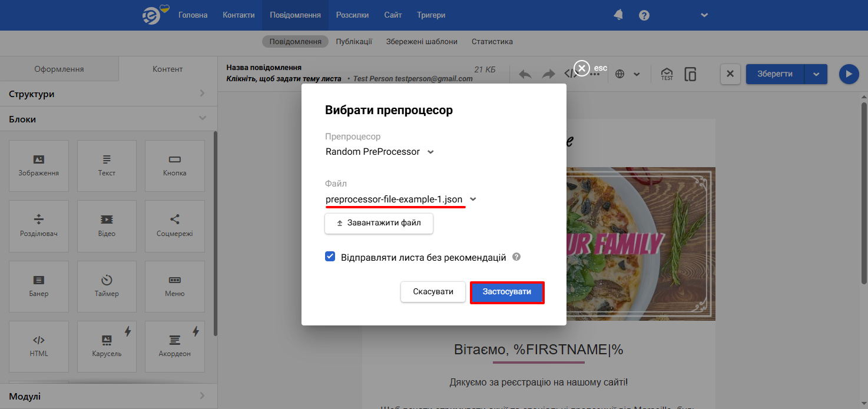868x409 pixels.
Task: Select the Розділювач divider block
Action: point(39,226)
